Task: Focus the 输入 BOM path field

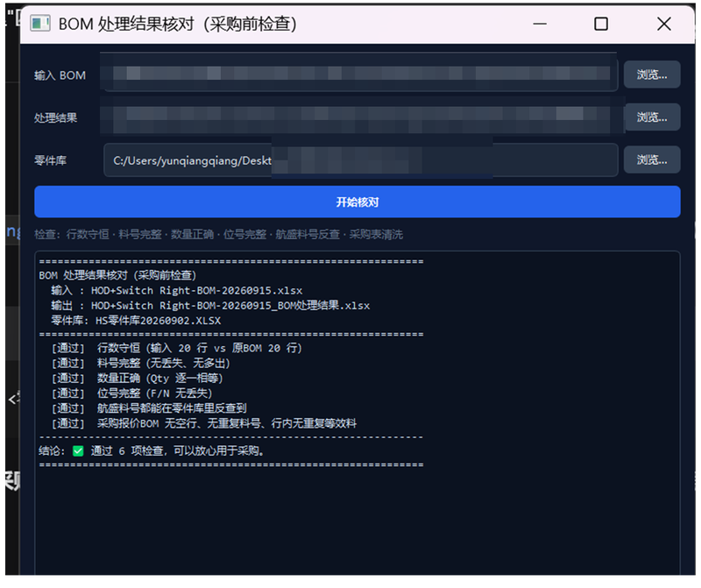Action: pyautogui.click(x=360, y=74)
